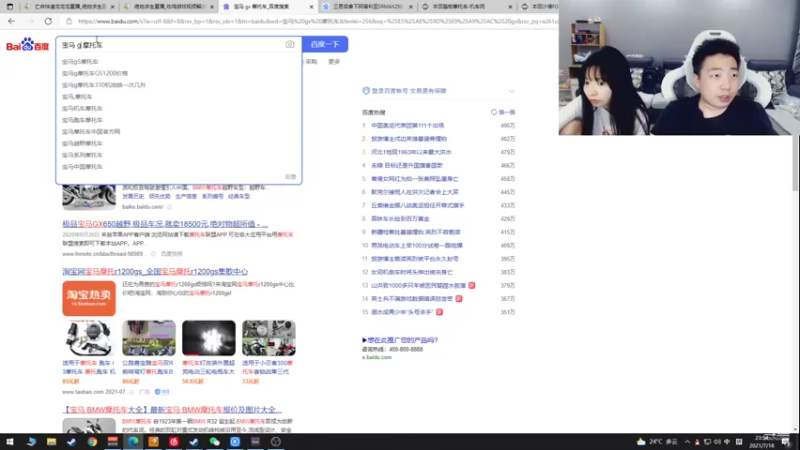Open WeChat from the taskbar
800x450 pixels.
point(214,442)
